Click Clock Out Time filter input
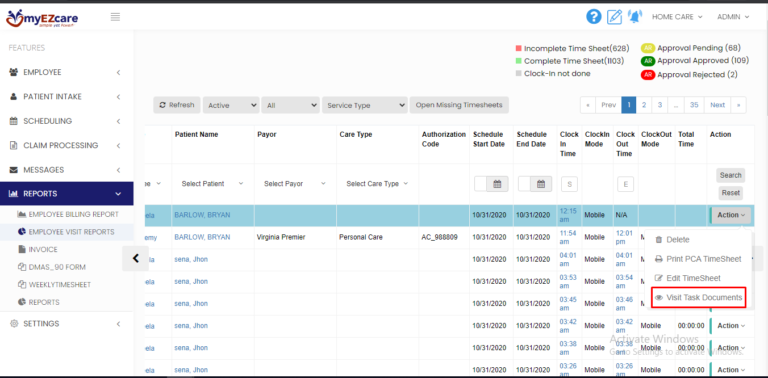Viewport: 768px width, 378px height. click(625, 184)
